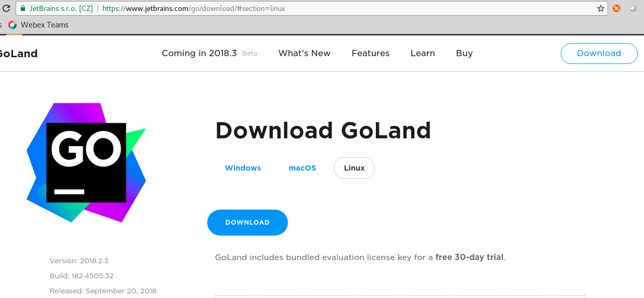Open the orange browser extension icon
The image size is (644, 298).
point(616,8)
